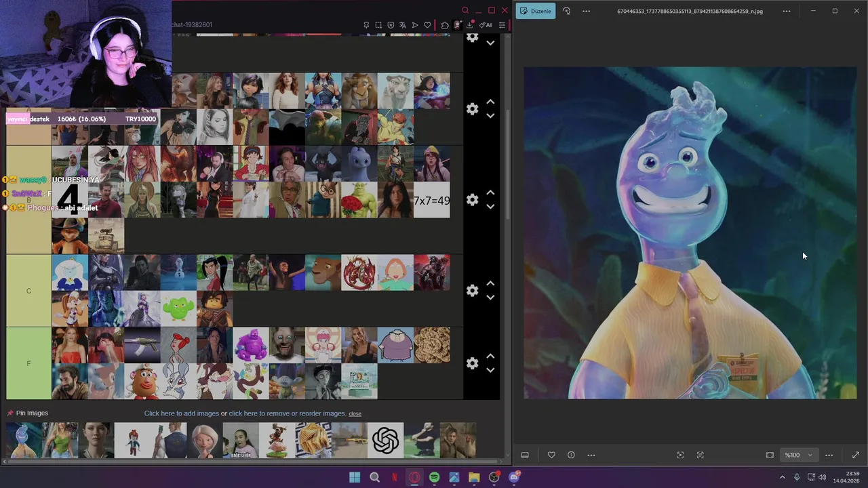The image size is (868, 488).
Task: Click the snapshot selection icon in browser toolbar
Action: tap(378, 25)
